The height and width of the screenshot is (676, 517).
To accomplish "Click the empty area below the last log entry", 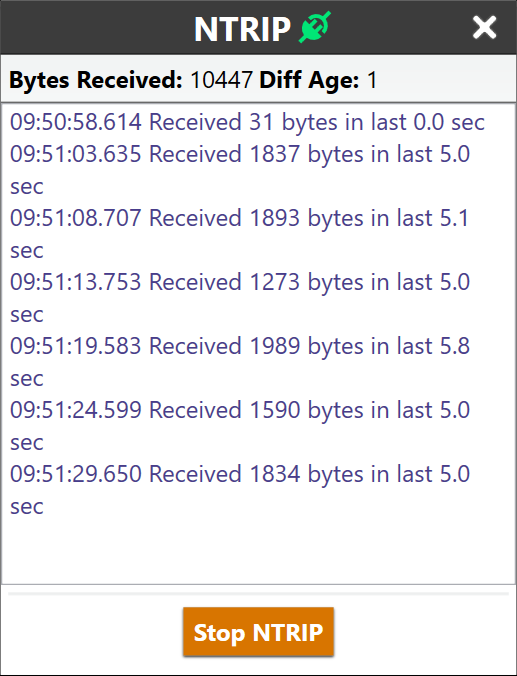I will tap(258, 552).
